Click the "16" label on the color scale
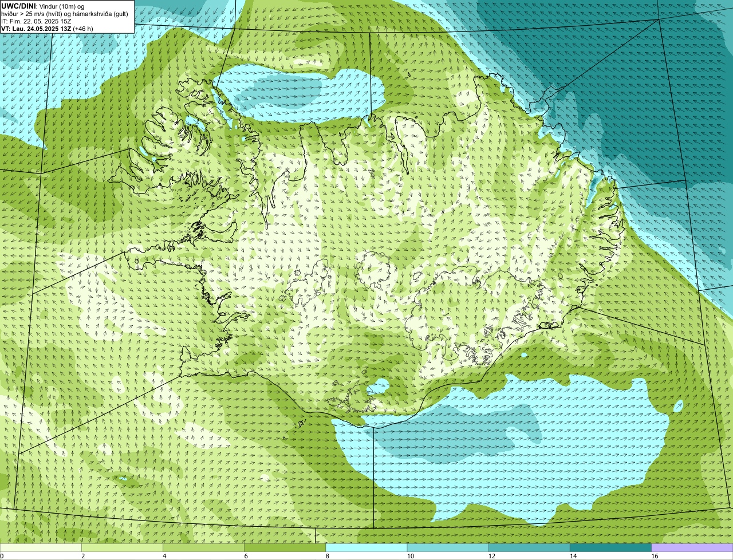Image resolution: width=733 pixels, height=560 pixels. 655,556
